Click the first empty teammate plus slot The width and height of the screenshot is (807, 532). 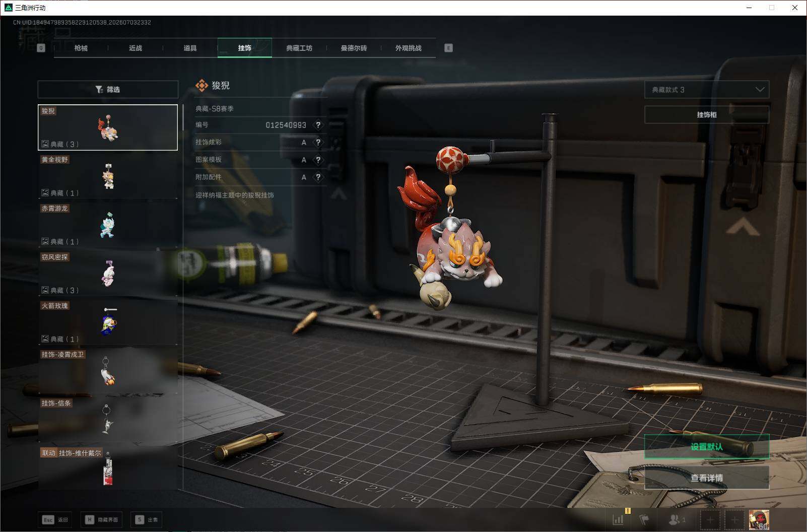(x=710, y=519)
